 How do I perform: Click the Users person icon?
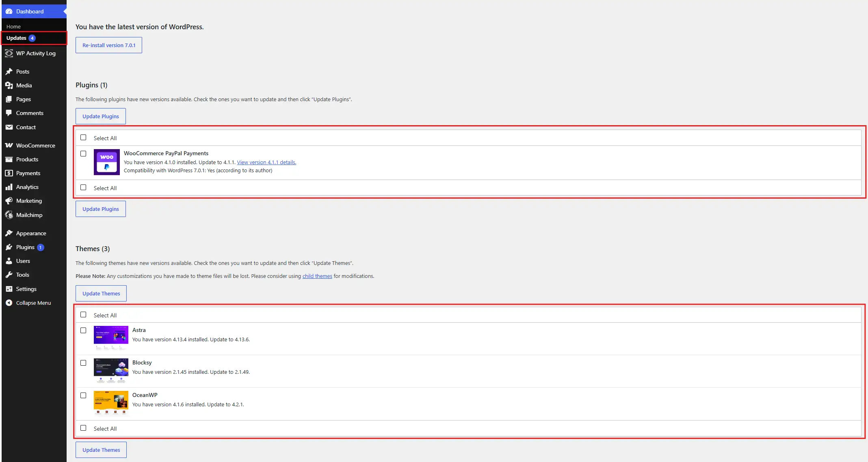(9, 261)
